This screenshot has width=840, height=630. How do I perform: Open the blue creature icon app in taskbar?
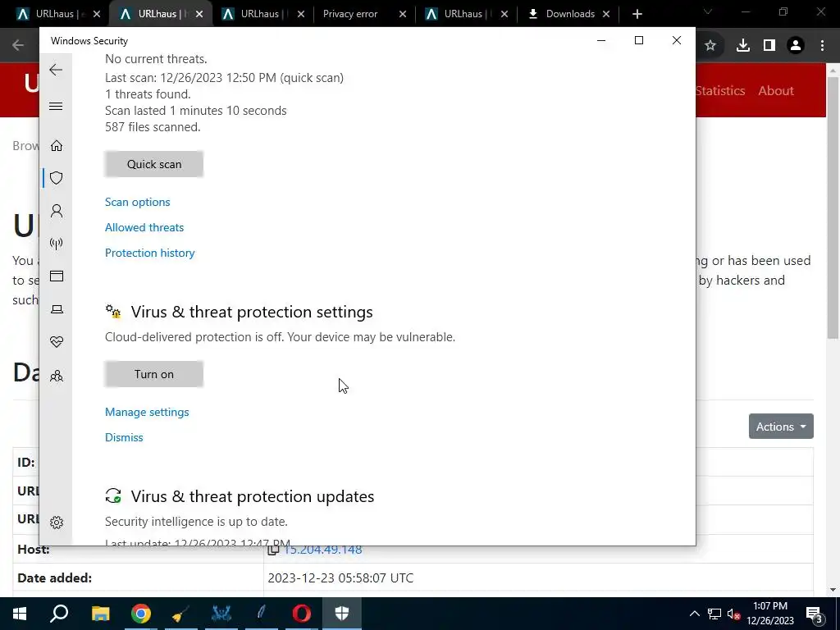pos(221,614)
